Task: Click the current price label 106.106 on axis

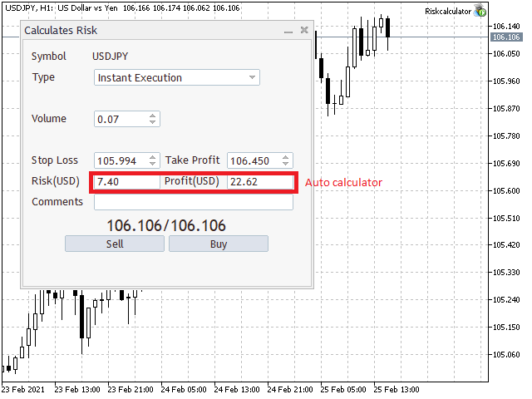Action: click(506, 37)
